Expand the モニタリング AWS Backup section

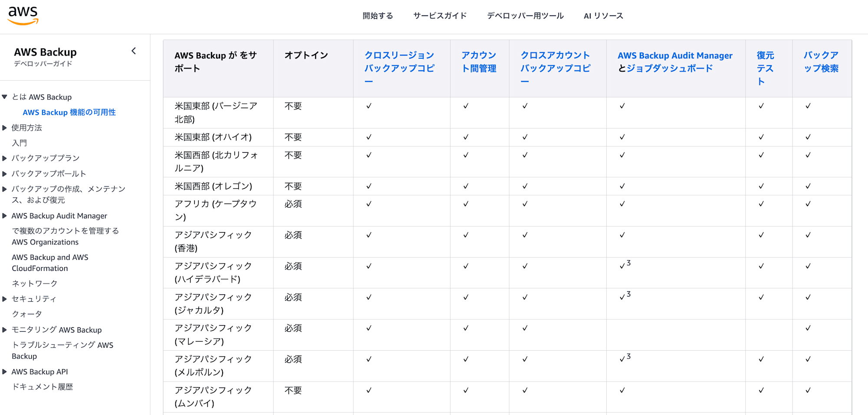click(4, 330)
